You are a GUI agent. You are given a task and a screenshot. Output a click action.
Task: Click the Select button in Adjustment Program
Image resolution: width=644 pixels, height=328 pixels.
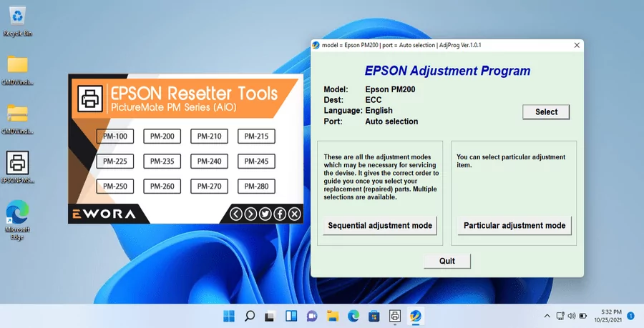pos(546,112)
